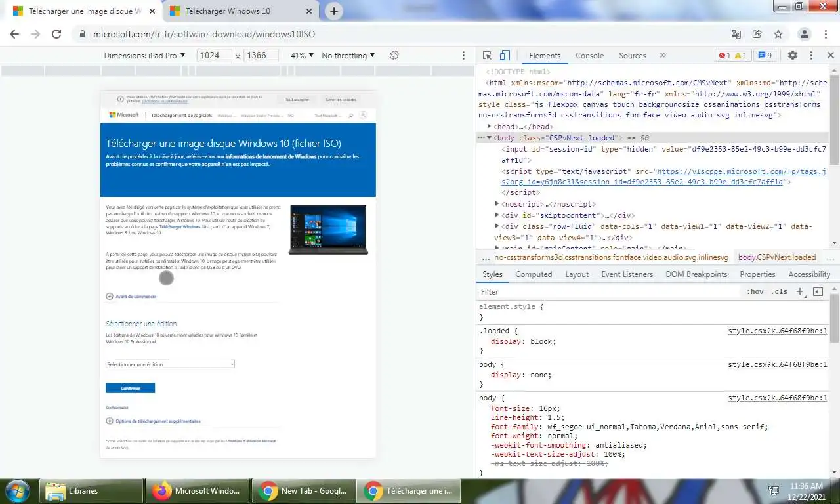The height and width of the screenshot is (504, 840).
Task: Bookmark the page with star icon
Action: (778, 34)
